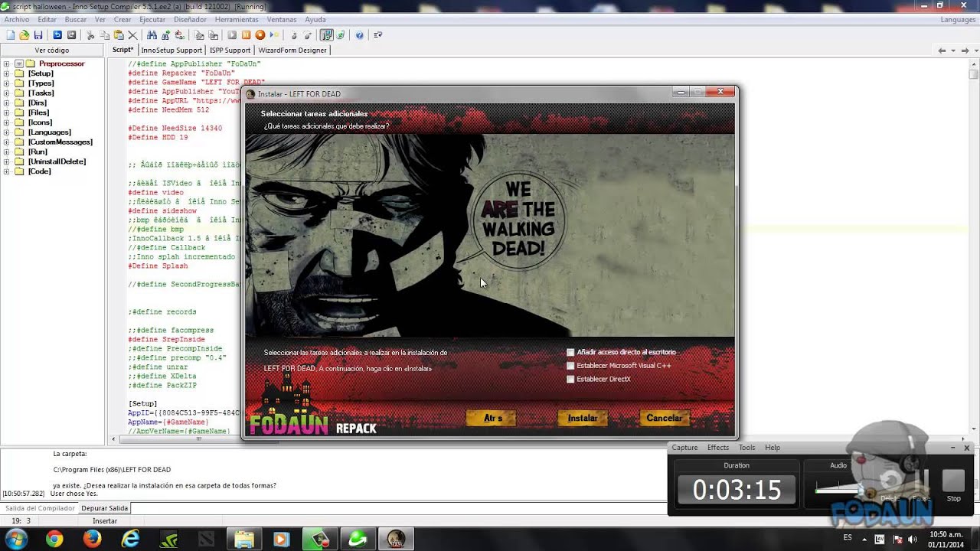Select the [Tasks] tree item
Screen dimensions: 980x551
[41, 93]
